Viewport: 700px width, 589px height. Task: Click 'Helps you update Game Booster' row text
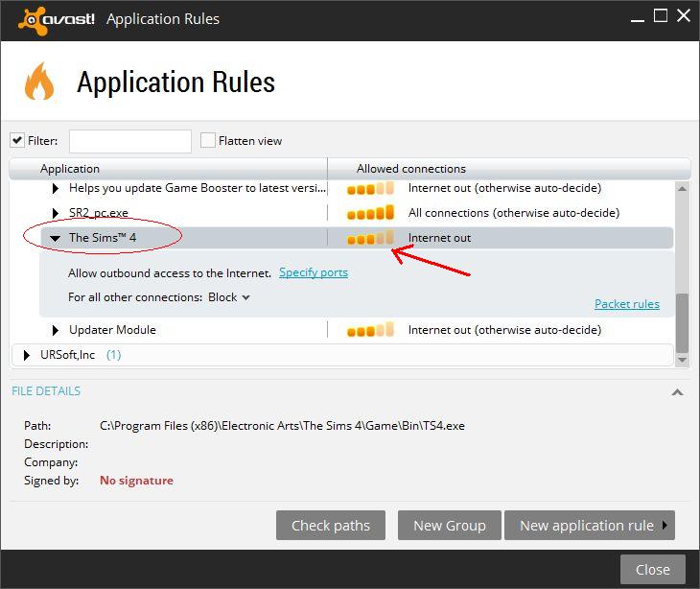tap(198, 188)
